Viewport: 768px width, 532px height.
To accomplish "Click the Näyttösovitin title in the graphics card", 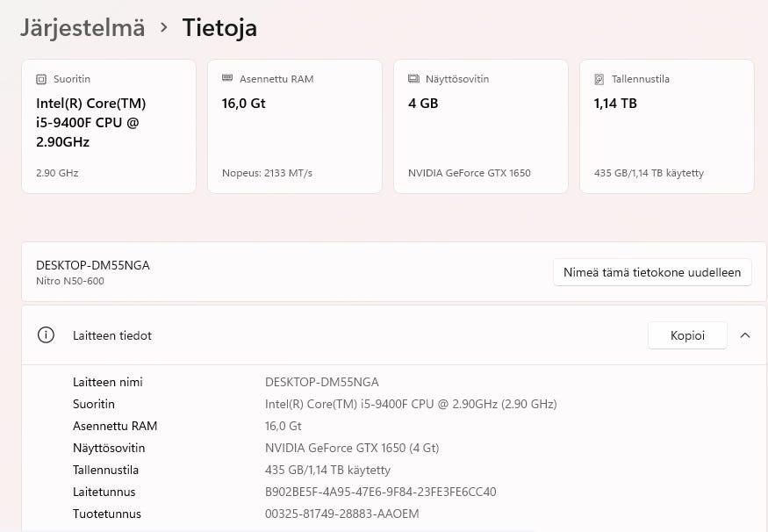I will [457, 79].
